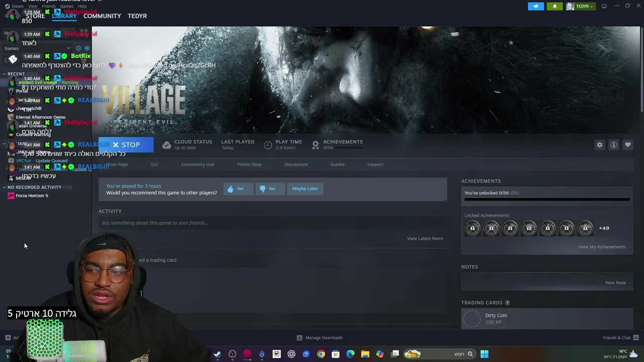Click the Windows taskbar search box
Image resolution: width=644 pixels, height=362 pixels.
[439, 354]
